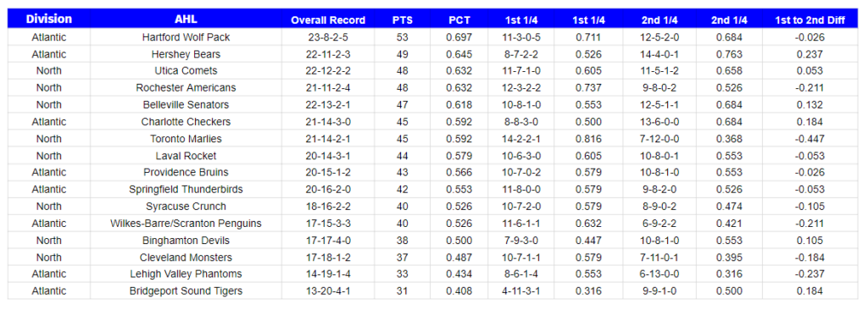Click Belleville Senators PTS value 47

point(403,105)
